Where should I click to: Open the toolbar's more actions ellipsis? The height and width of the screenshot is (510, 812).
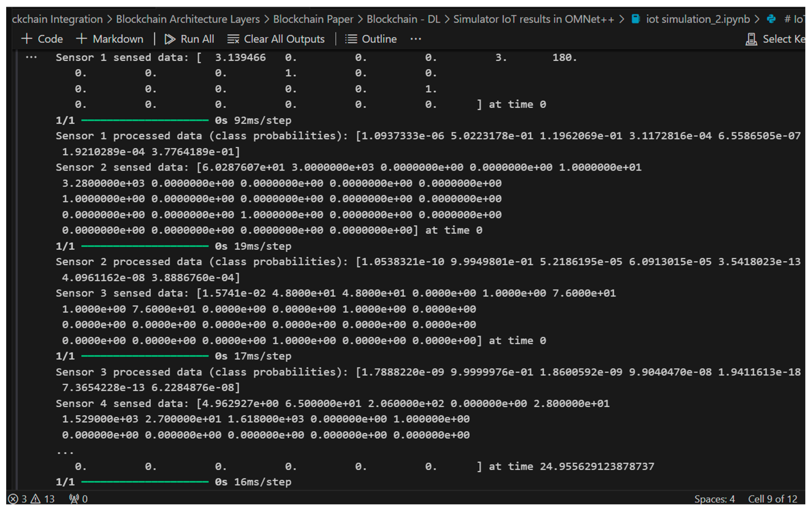click(415, 39)
